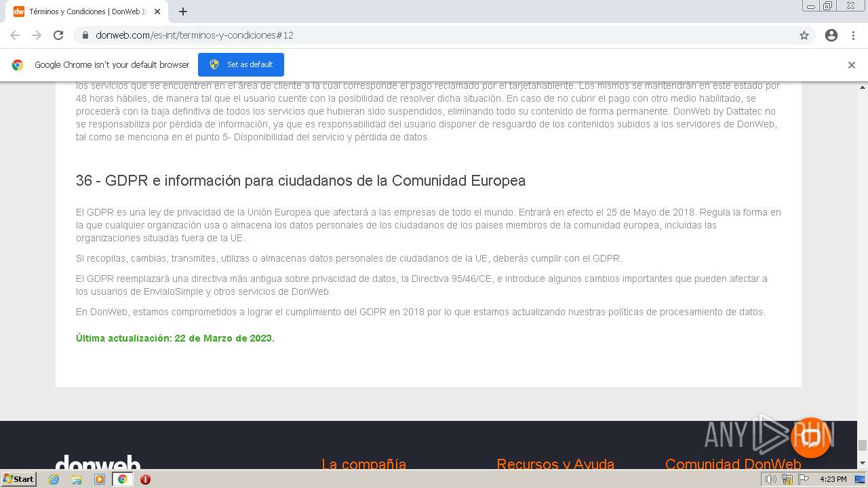Open the Chrome profile avatar

(831, 35)
